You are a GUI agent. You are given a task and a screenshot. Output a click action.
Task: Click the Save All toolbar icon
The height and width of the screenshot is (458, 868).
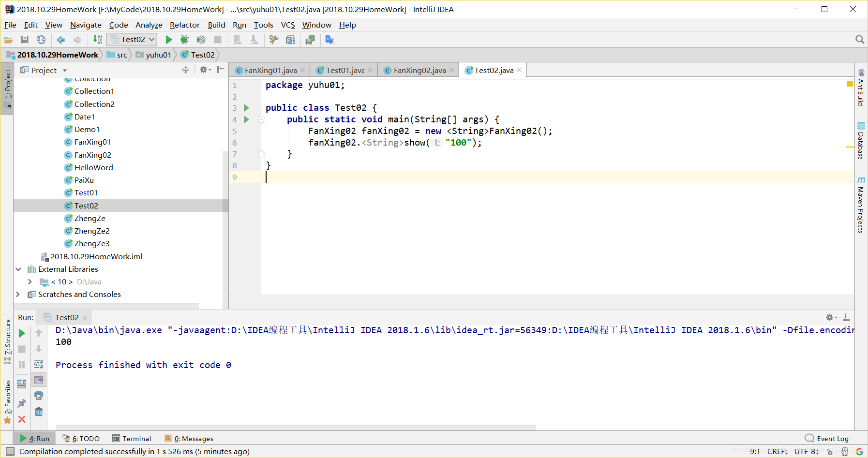pyautogui.click(x=25, y=40)
